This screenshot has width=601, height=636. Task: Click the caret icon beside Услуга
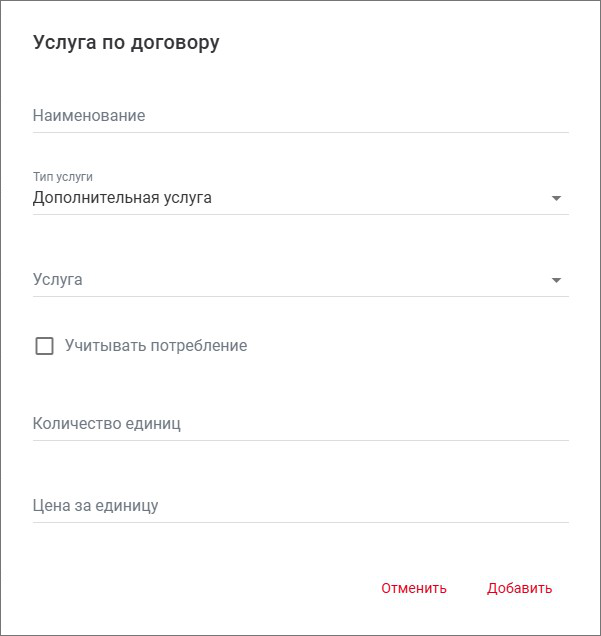[557, 280]
